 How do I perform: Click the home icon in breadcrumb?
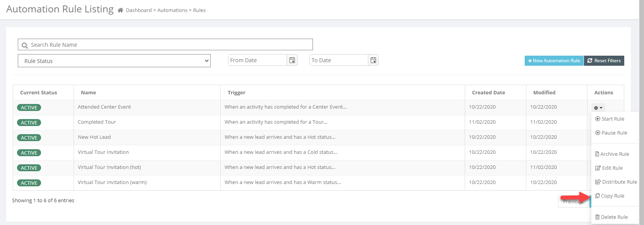[120, 10]
